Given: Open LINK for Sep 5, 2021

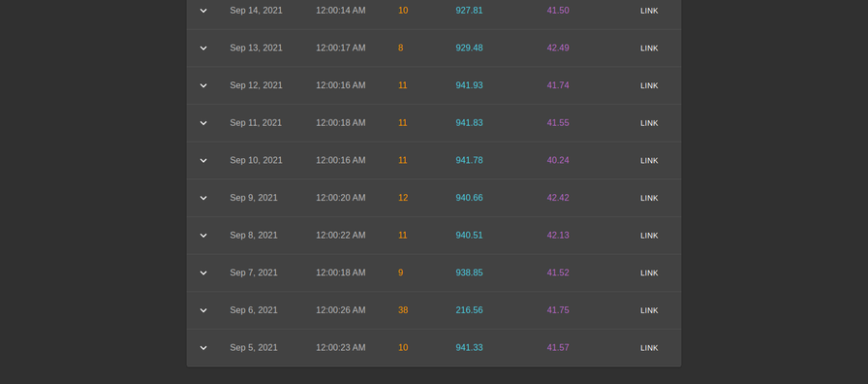Looking at the screenshot, I should click(649, 348).
